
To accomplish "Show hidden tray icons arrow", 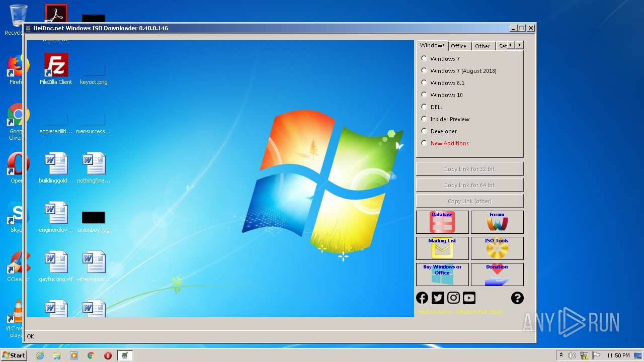I will 561,355.
